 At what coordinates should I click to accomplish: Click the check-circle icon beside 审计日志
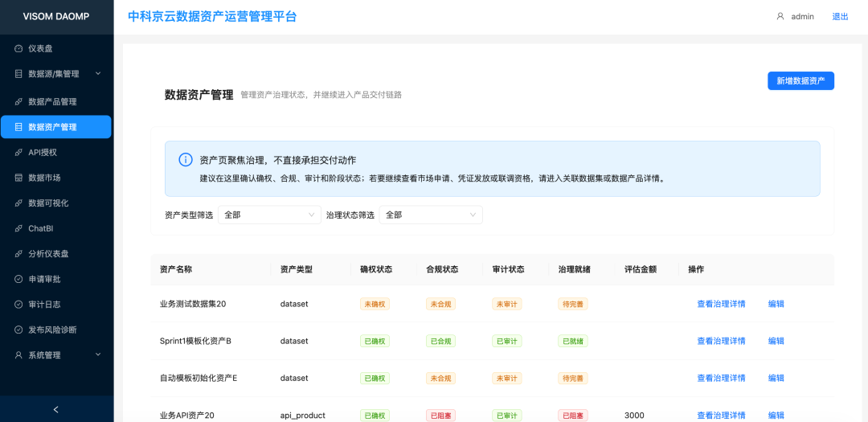click(x=18, y=305)
